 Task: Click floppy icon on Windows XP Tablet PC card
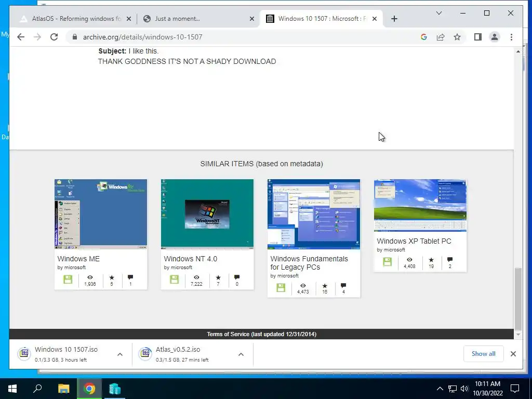pos(388,262)
